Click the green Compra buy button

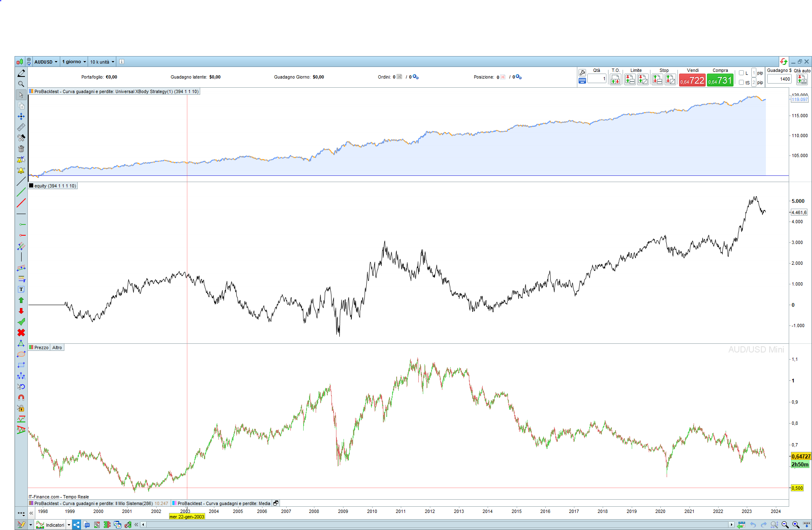pyautogui.click(x=720, y=80)
